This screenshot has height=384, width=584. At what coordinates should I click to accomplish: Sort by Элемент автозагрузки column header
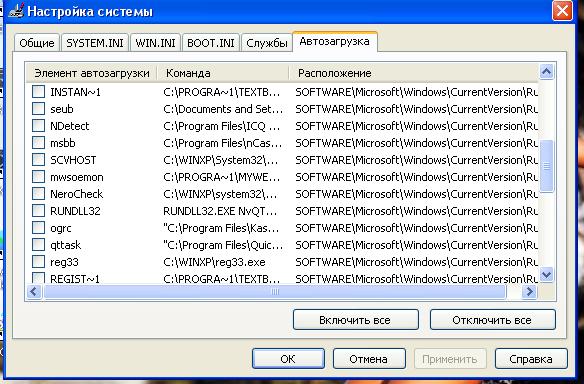click(92, 73)
